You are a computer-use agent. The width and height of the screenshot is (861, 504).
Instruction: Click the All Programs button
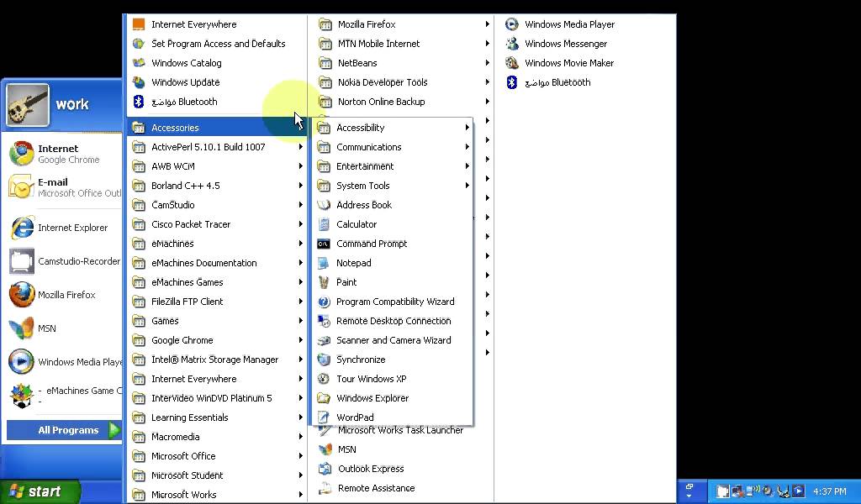[x=62, y=431]
